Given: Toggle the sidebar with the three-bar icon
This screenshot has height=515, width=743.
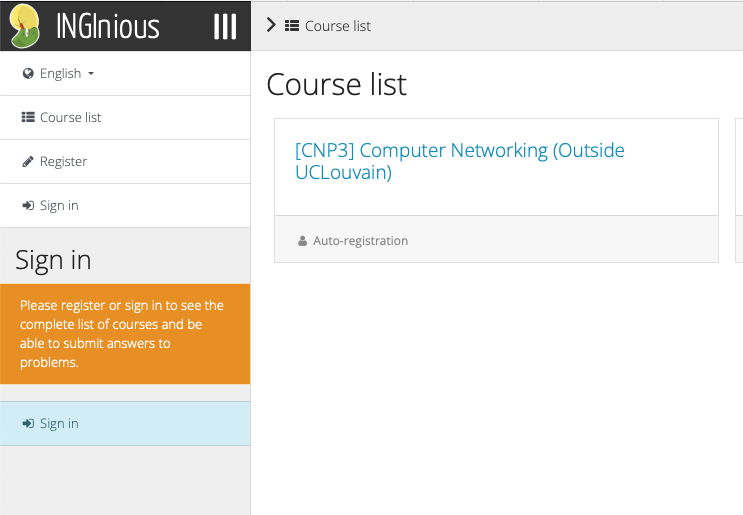Looking at the screenshot, I should tap(225, 27).
